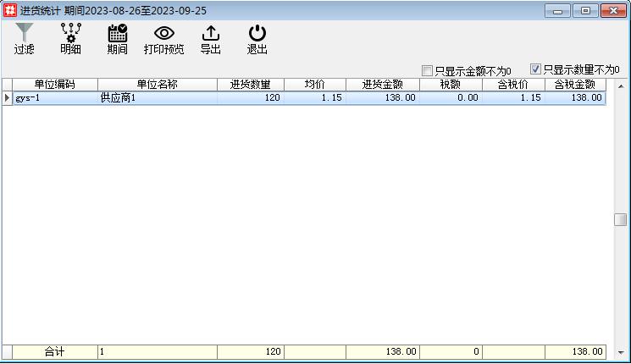Click the 单位名称 column header
Viewport: 631px width, 364px height.
click(157, 85)
